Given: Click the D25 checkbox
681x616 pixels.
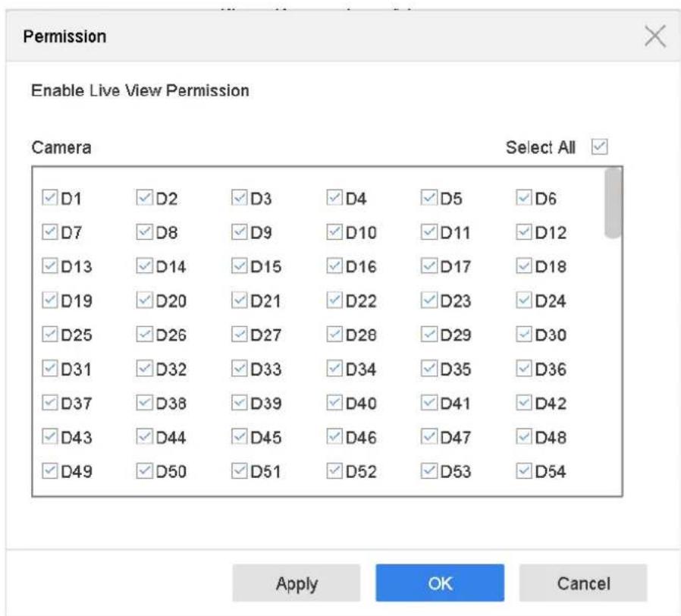Looking at the screenshot, I should point(49,335).
